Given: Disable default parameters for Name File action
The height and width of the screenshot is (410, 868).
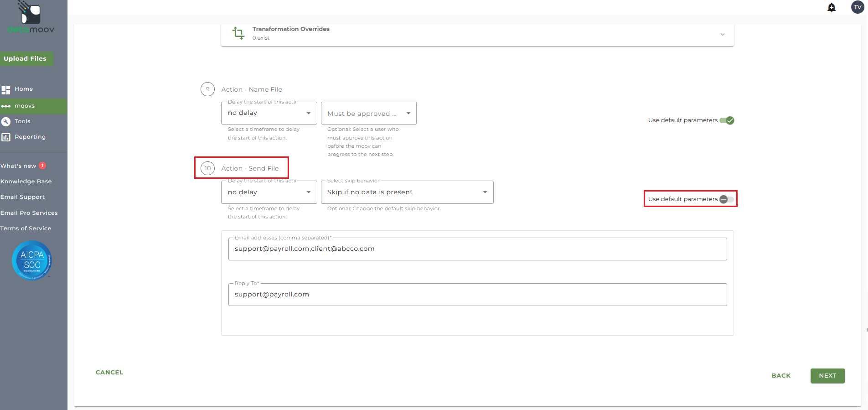Looking at the screenshot, I should 727,120.
